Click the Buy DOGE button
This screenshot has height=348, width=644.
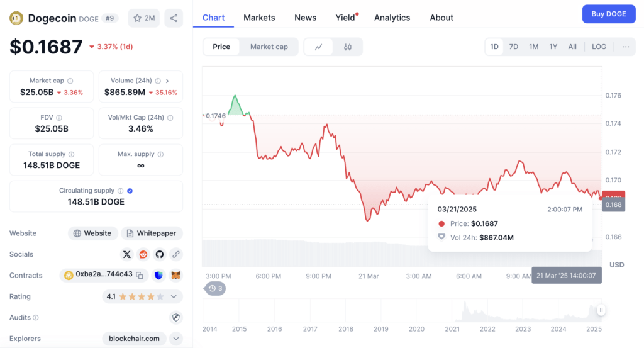609,14
